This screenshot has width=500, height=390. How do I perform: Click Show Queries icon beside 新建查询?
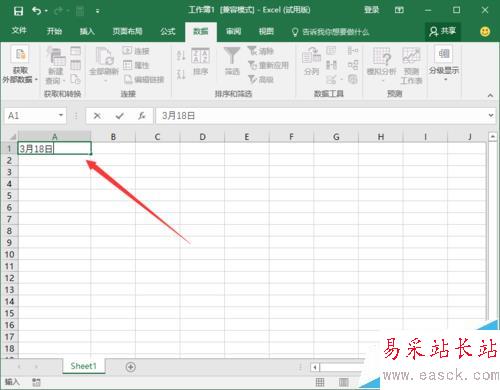(x=76, y=51)
